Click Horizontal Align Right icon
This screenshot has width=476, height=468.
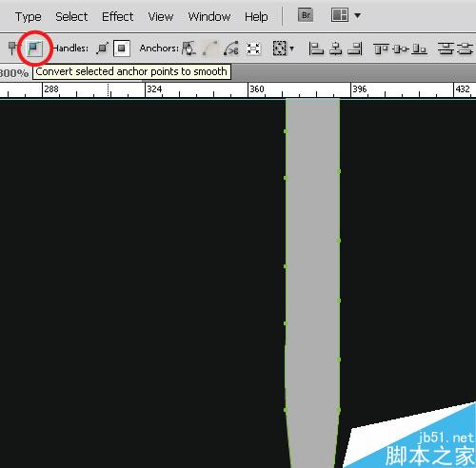tap(355, 49)
